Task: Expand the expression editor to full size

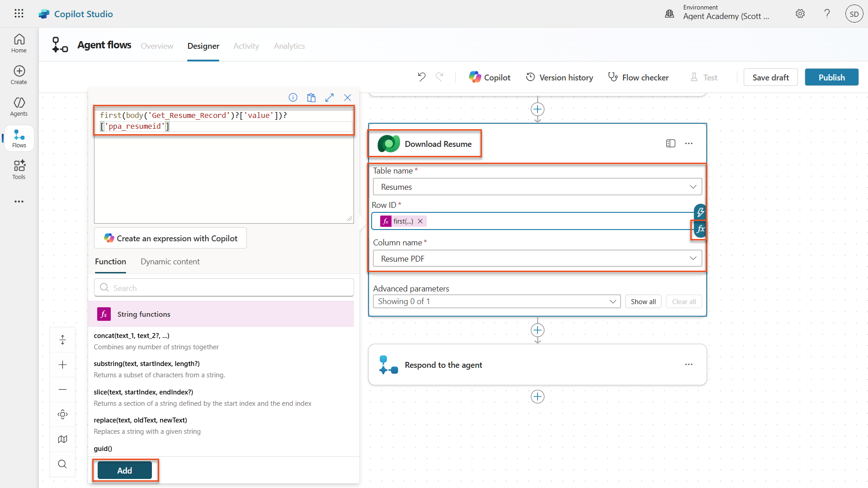Action: (330, 98)
